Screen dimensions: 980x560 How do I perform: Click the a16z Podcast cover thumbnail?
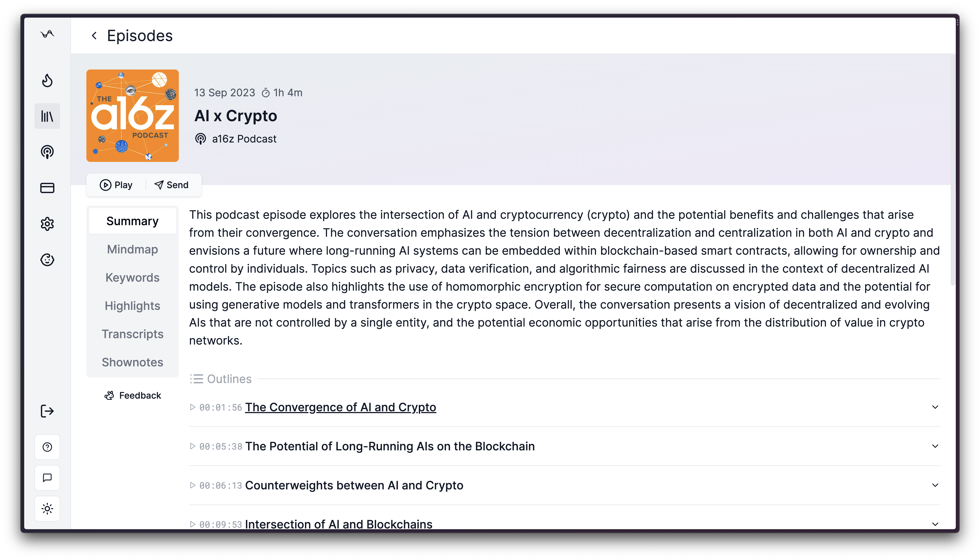[x=132, y=115]
